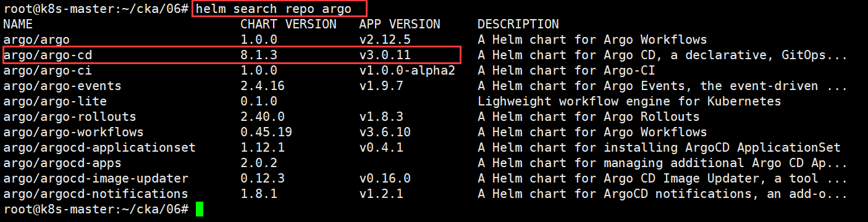Click chart version 1.12.1 for argocd-applicationset
The height and width of the screenshot is (222, 868).
click(263, 148)
